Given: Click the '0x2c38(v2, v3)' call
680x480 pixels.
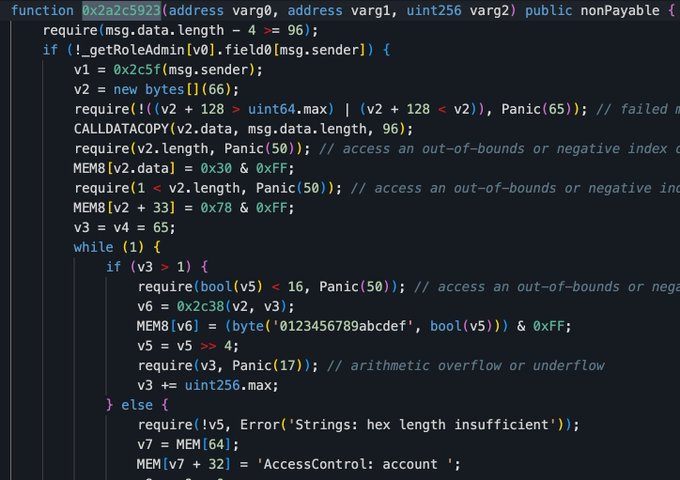Looking at the screenshot, I should pyautogui.click(x=232, y=307).
